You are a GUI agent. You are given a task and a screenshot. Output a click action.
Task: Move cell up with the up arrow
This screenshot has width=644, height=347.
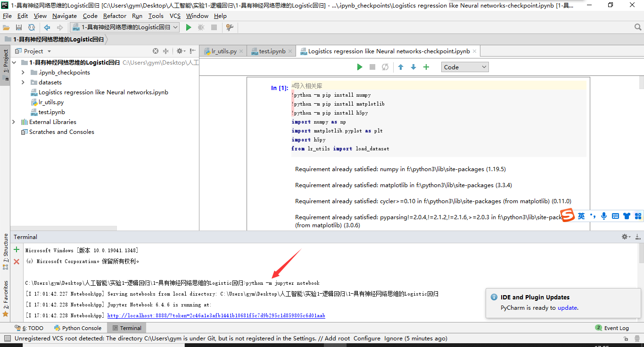coord(401,67)
